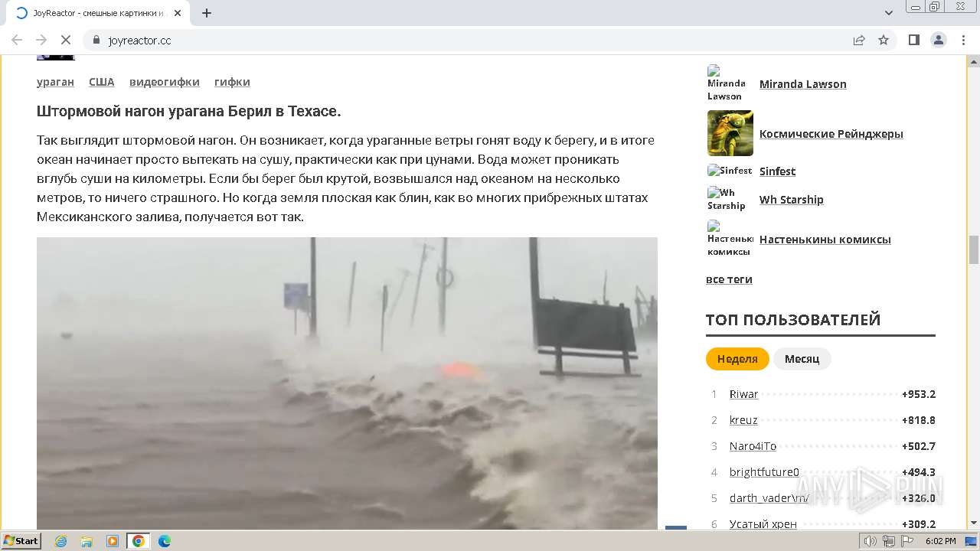Open the видеогифки tag
Screen dimensions: 980x551
(x=165, y=82)
